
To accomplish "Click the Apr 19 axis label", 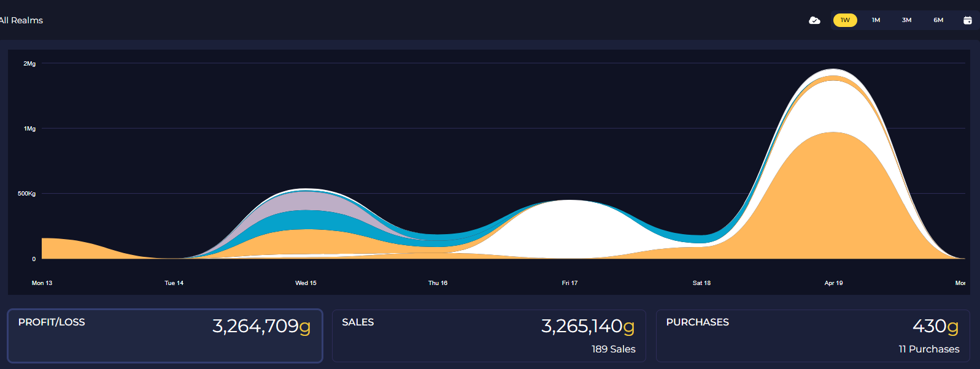I will 834,283.
